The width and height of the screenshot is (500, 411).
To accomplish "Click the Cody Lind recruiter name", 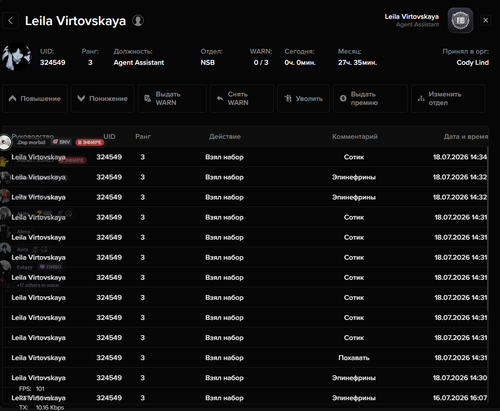I will tap(472, 63).
